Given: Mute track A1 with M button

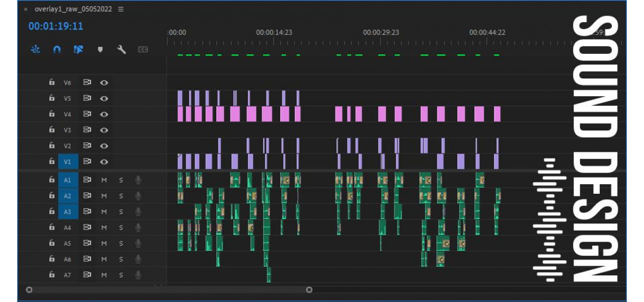Looking at the screenshot, I should point(104,180).
